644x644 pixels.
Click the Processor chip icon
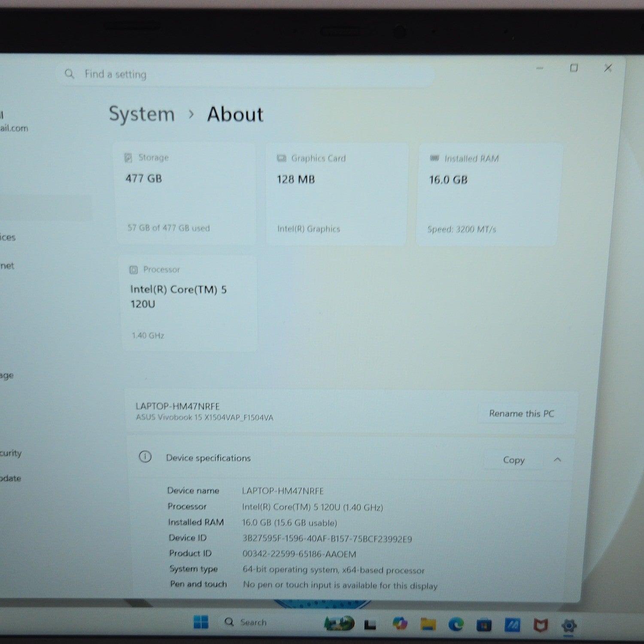click(x=134, y=270)
